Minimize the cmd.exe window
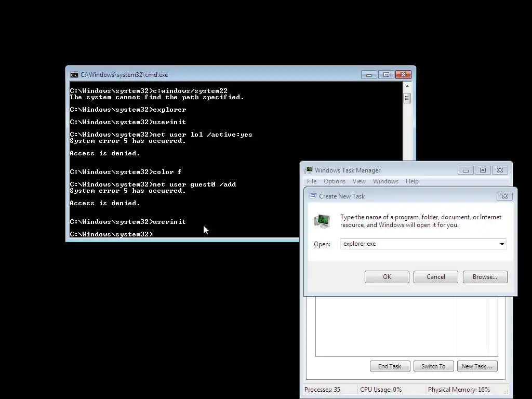Image resolution: width=532 pixels, height=399 pixels. [369, 75]
